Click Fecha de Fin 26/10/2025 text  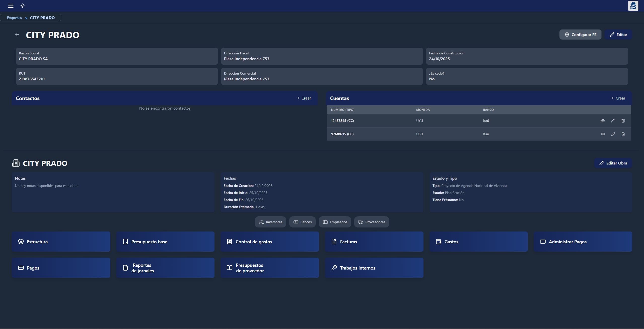[x=243, y=200]
